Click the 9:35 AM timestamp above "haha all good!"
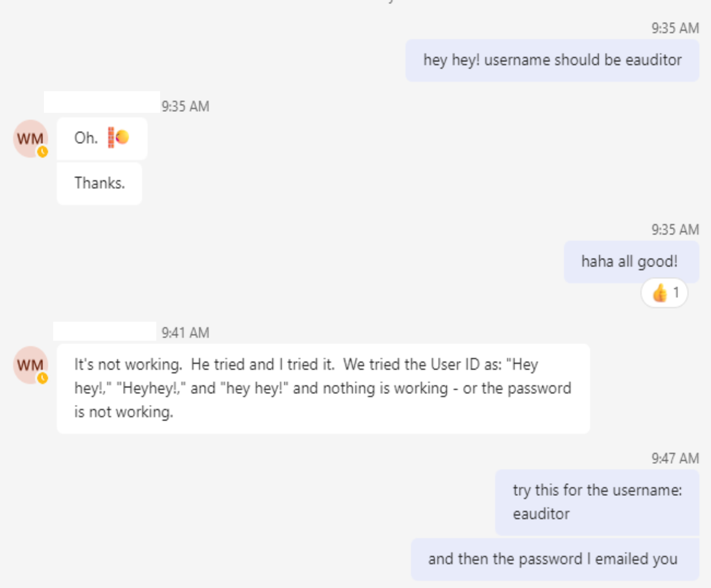Viewport: 711px width, 588px height. (x=675, y=229)
